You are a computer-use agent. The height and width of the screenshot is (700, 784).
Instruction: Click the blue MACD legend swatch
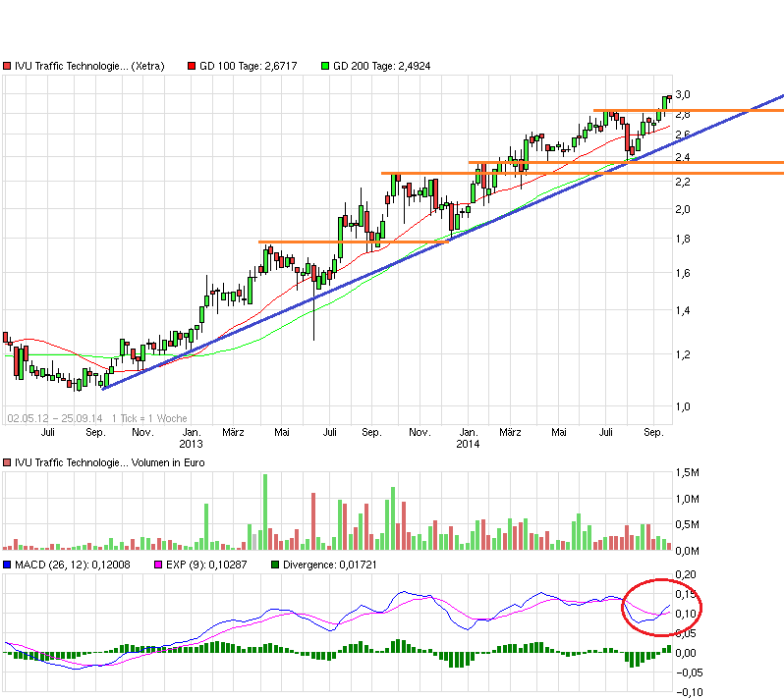coord(7,565)
